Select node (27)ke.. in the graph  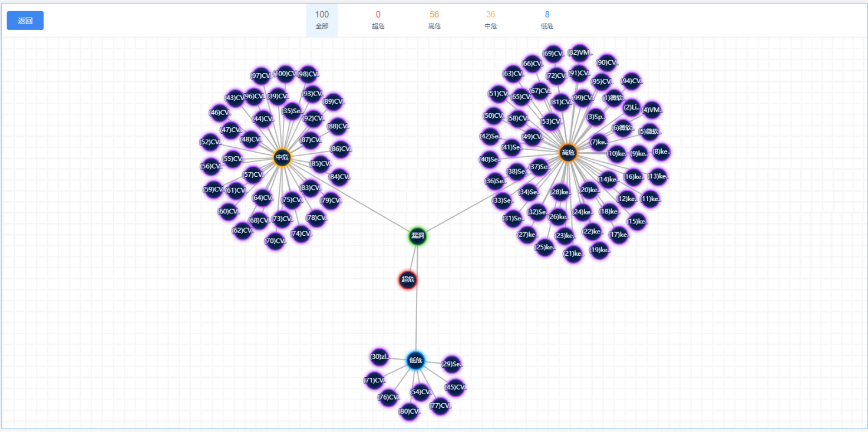coord(527,235)
